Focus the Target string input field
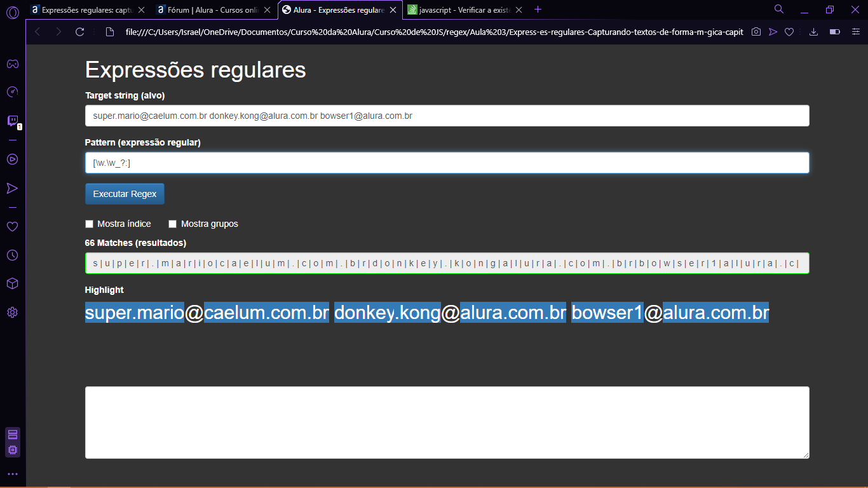This screenshot has height=488, width=868. point(447,116)
